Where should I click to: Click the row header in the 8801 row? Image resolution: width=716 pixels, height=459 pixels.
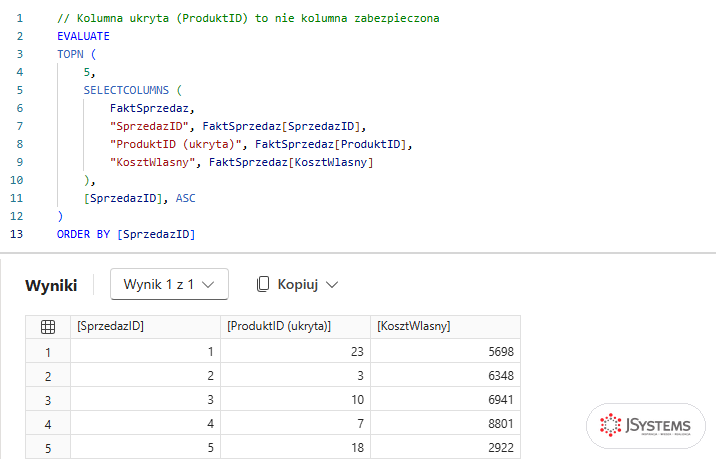(48, 424)
